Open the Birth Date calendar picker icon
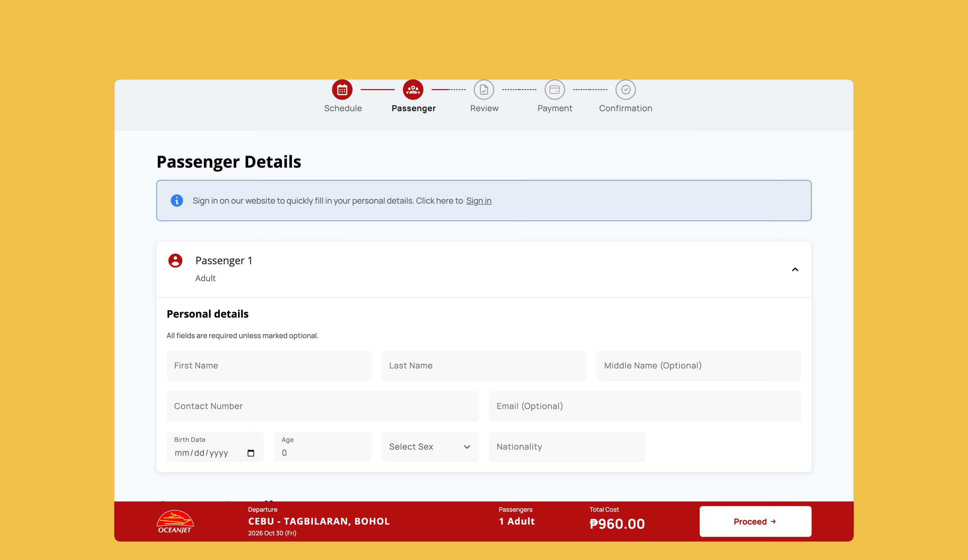Viewport: 968px width, 560px height. tap(251, 453)
